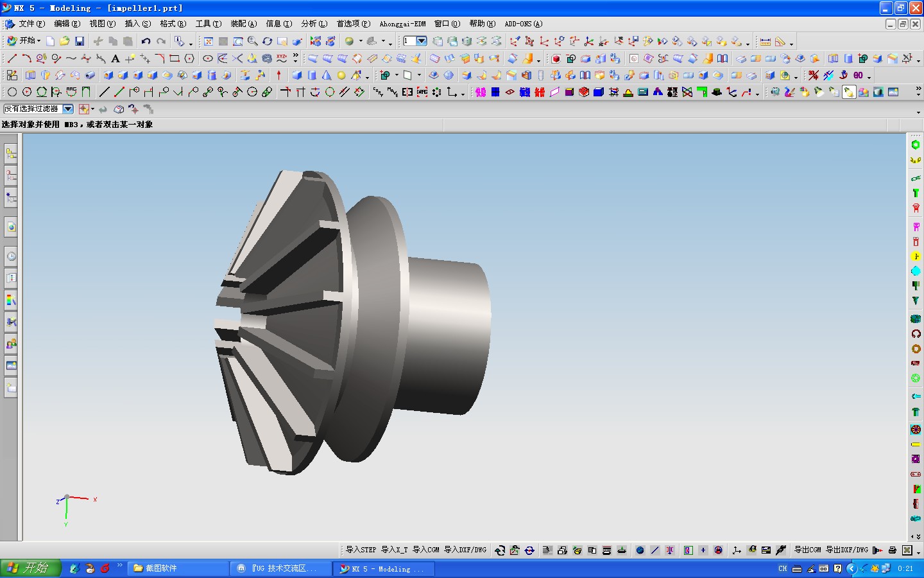Screen dimensions: 924x578
Task: Select the Sphere primitive tool
Action: pyautogui.click(x=341, y=75)
